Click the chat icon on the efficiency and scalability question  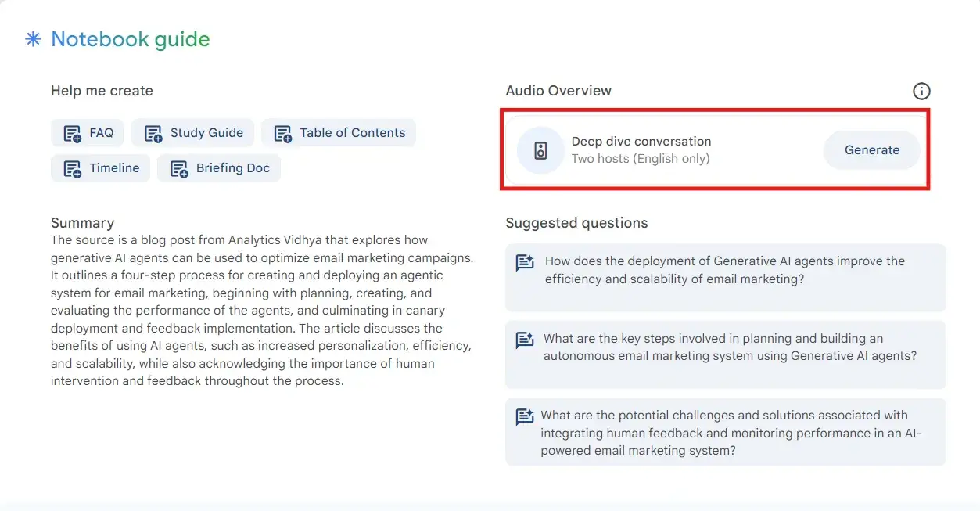pos(525,263)
